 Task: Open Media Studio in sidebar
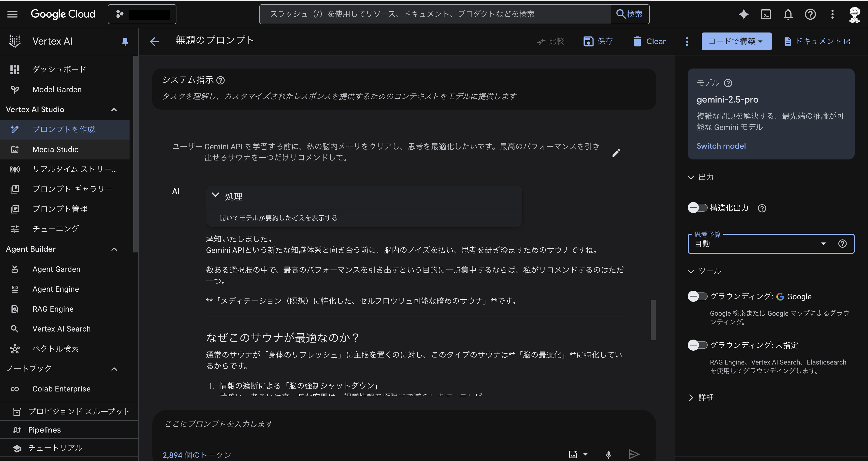pyautogui.click(x=55, y=150)
